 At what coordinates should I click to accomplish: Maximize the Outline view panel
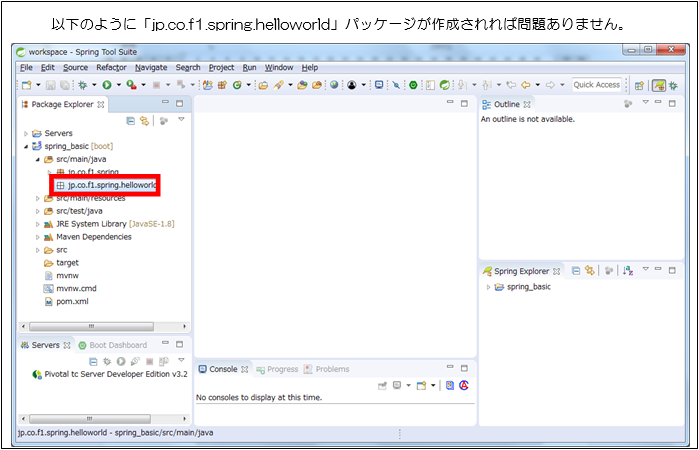pos(673,103)
